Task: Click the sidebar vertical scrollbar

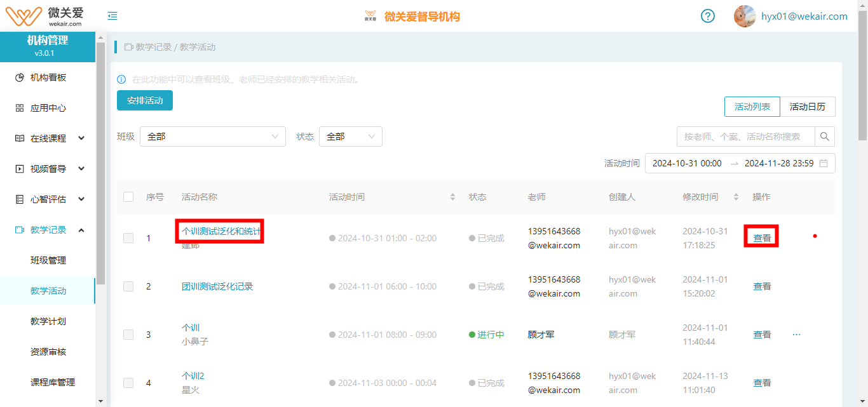Action: 100,190
